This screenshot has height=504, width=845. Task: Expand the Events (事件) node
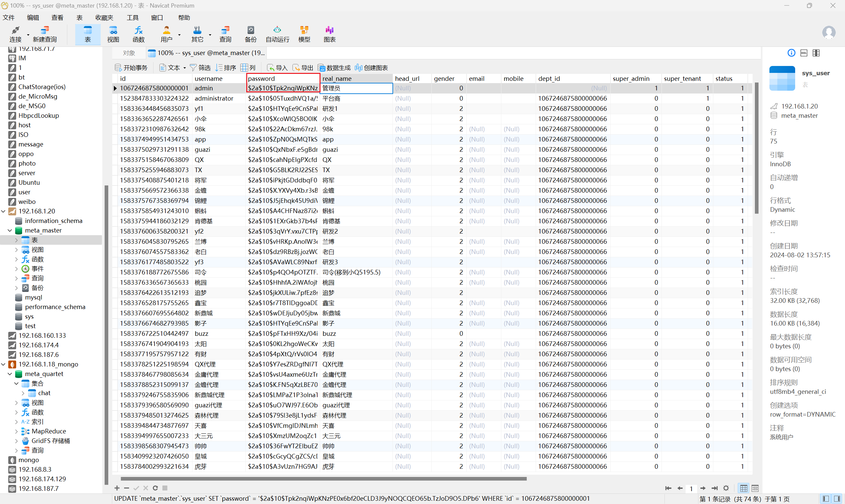pos(16,268)
